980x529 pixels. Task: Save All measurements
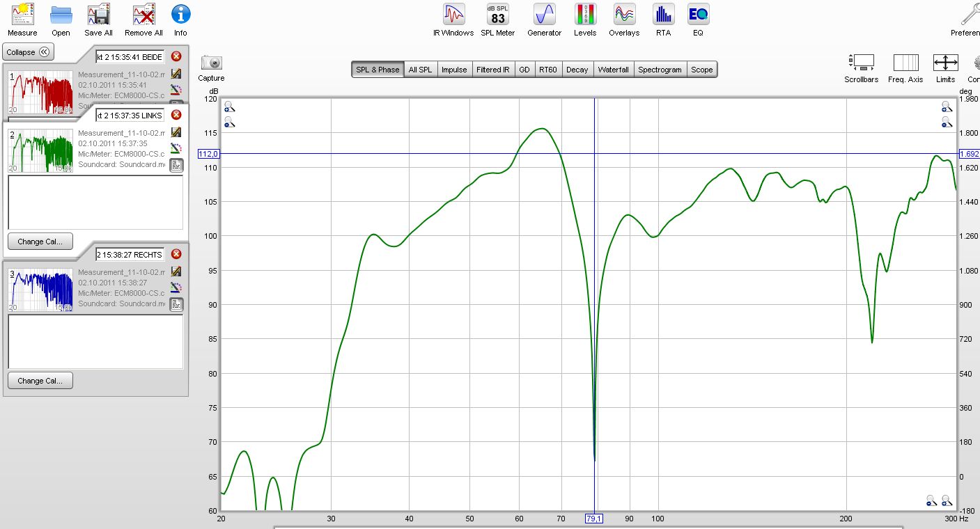[x=98, y=19]
